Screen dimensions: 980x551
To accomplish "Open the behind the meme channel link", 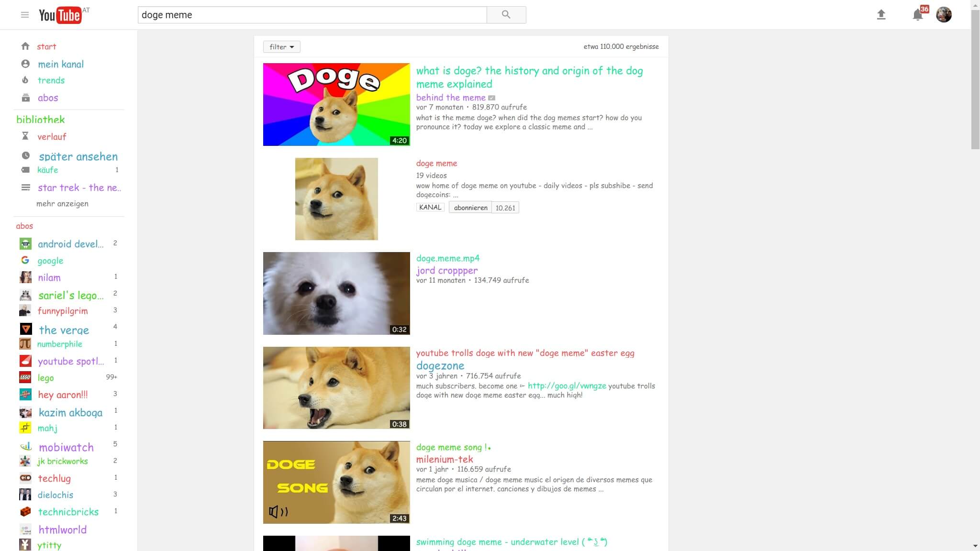I will (450, 98).
